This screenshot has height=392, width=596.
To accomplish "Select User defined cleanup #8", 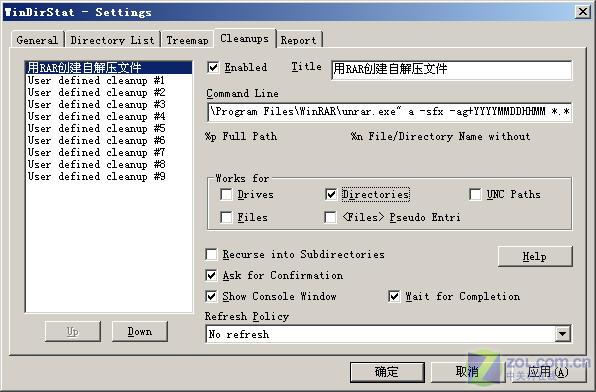I will [108, 164].
